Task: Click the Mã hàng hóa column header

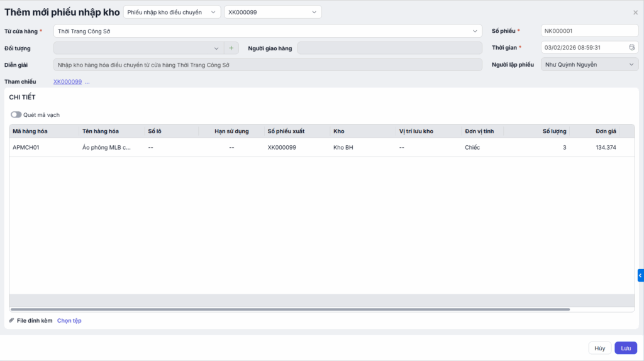Action: (x=44, y=131)
